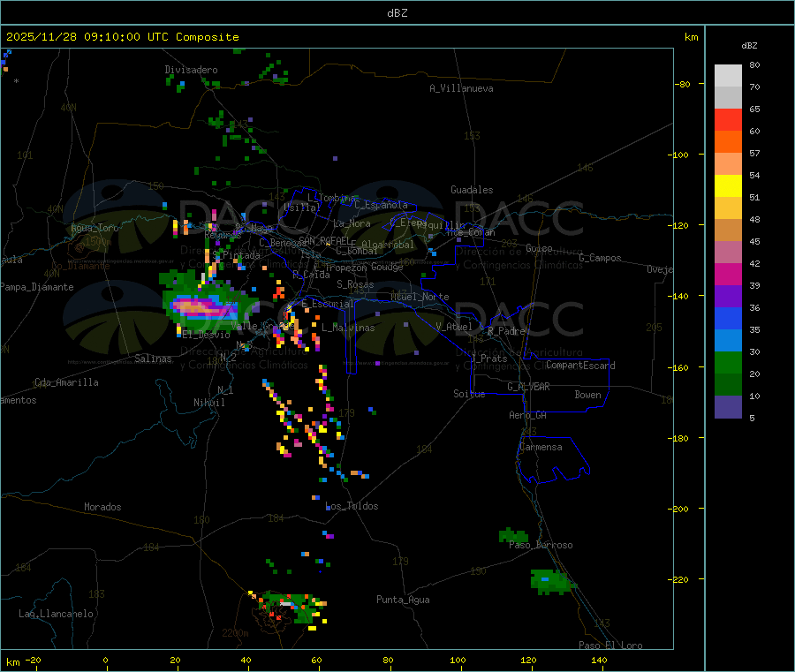Click the green echo patch near Paso_Barroso

coord(513,535)
